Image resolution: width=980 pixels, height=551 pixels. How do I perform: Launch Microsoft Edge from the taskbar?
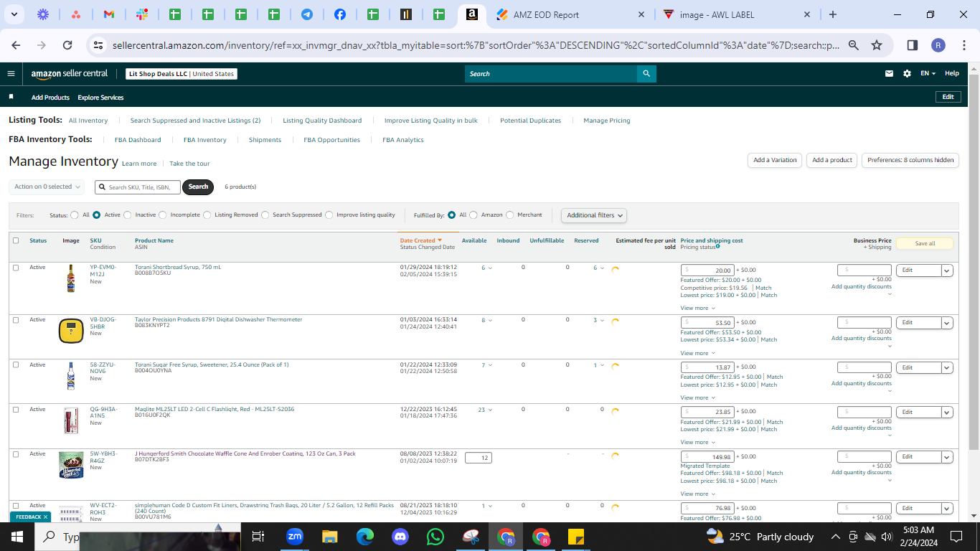tap(365, 536)
